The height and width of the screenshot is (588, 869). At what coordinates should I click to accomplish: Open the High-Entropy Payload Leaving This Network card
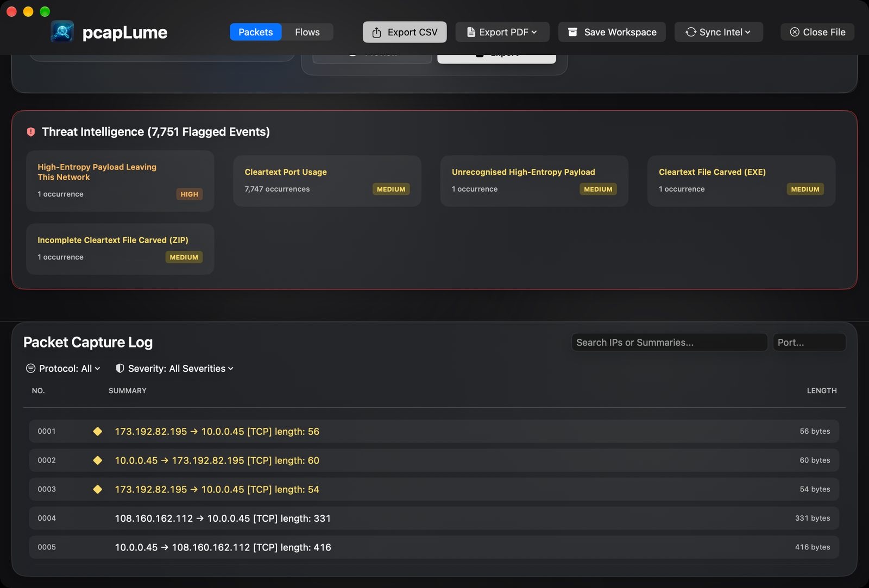120,181
